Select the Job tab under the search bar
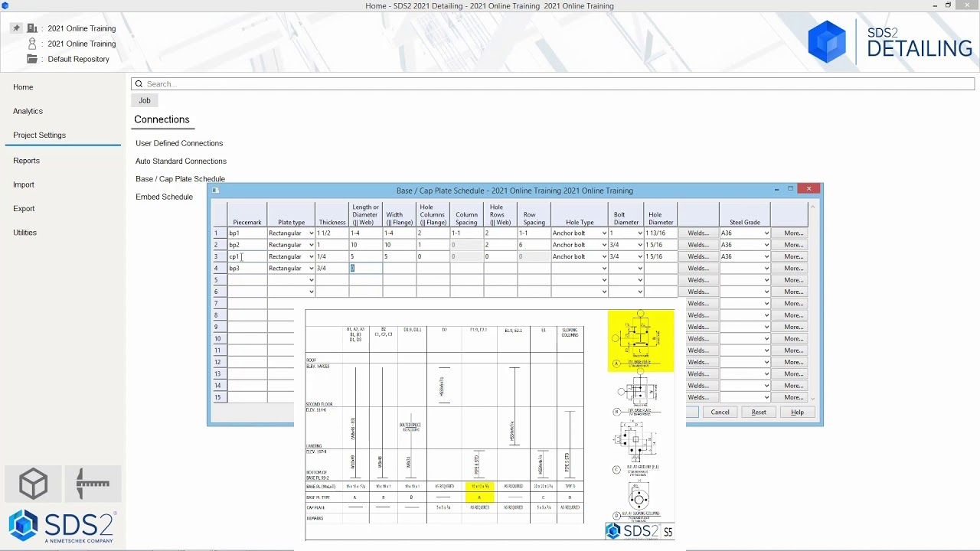The height and width of the screenshot is (551, 980). click(145, 100)
